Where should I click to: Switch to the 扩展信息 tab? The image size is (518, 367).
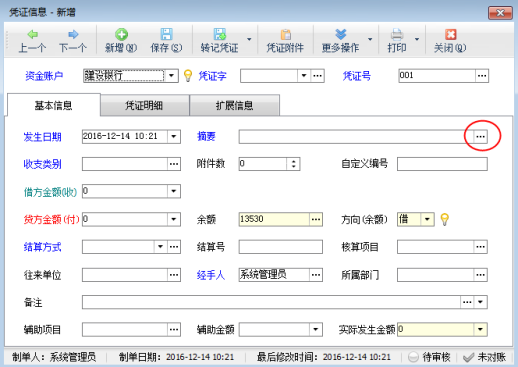click(235, 105)
